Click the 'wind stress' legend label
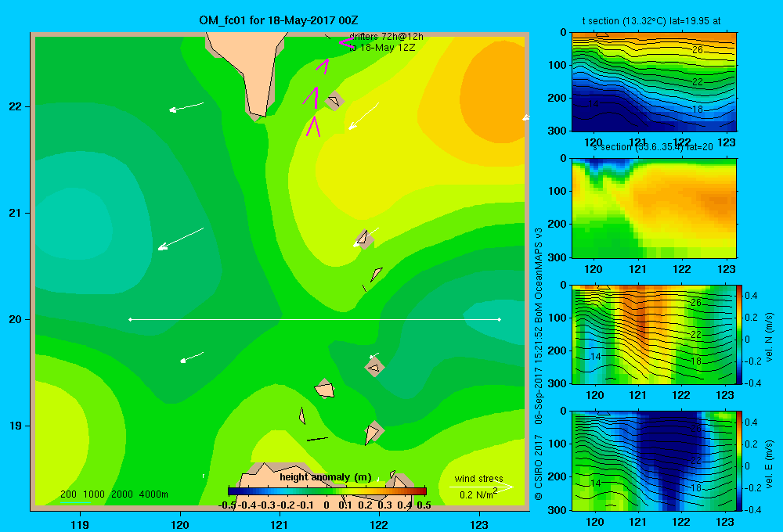Viewport: 783px width, 532px height. (479, 478)
